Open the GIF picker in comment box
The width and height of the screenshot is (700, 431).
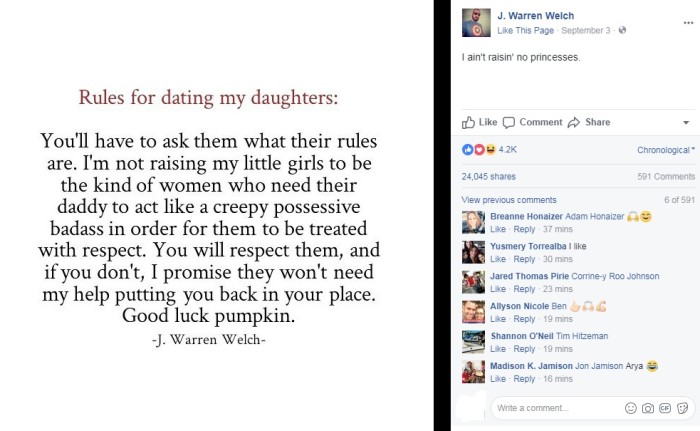(x=665, y=408)
